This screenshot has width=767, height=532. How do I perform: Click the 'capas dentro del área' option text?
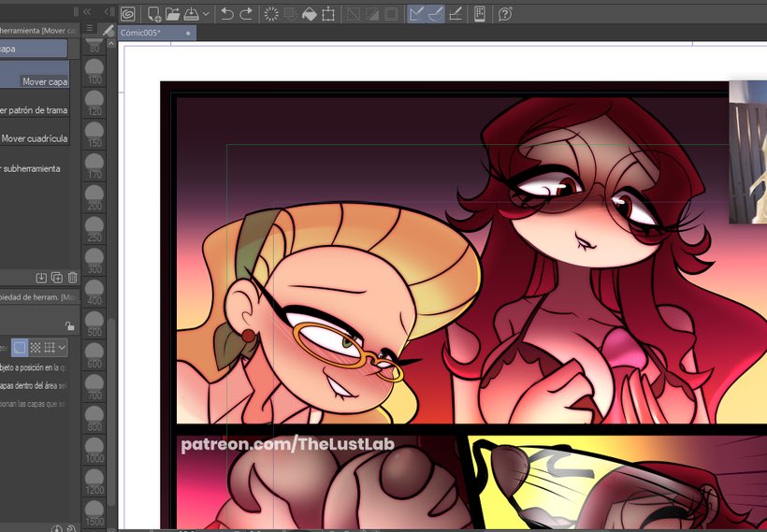pyautogui.click(x=29, y=386)
